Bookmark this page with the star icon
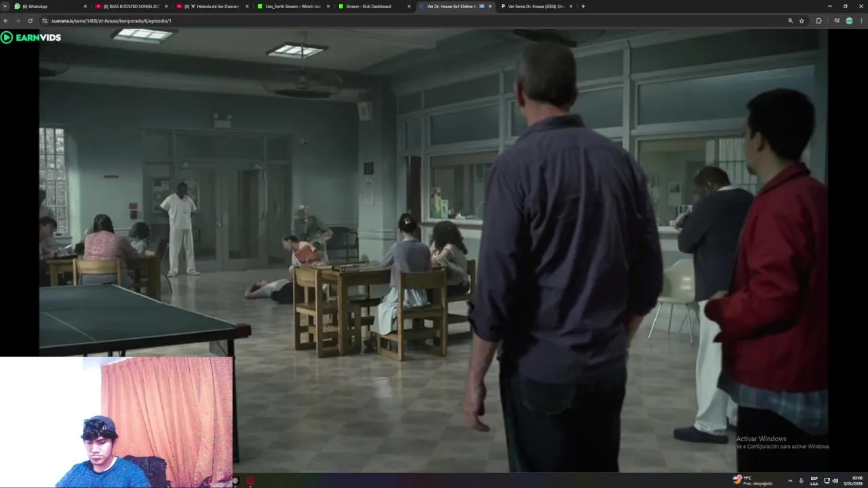Viewport: 868px width, 488px height. (802, 21)
